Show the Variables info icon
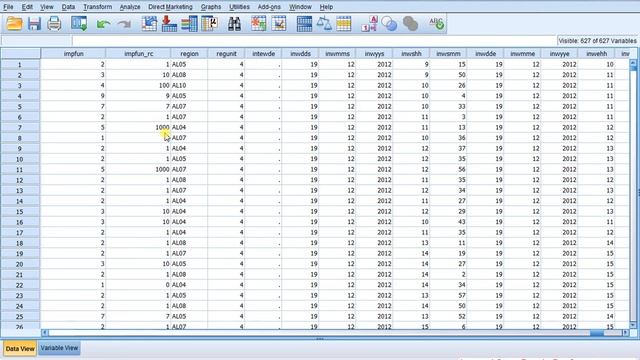Viewport: 640px width, 360px height. coord(189,24)
